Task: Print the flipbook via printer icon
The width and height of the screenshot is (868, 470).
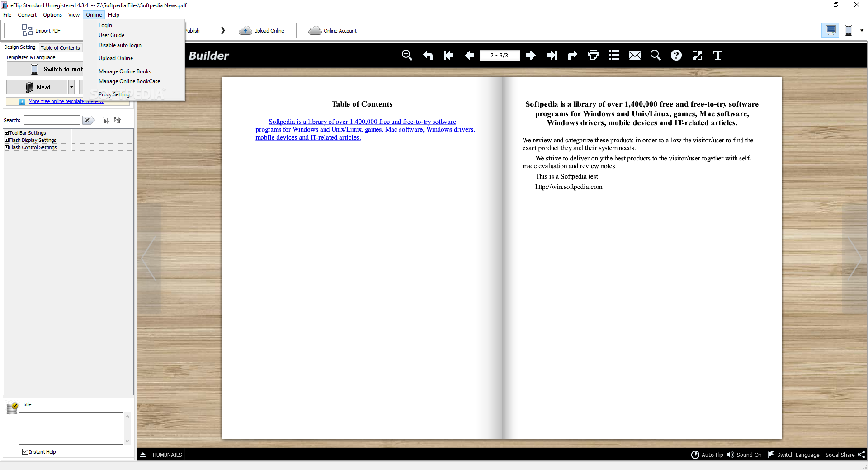Action: click(x=593, y=55)
